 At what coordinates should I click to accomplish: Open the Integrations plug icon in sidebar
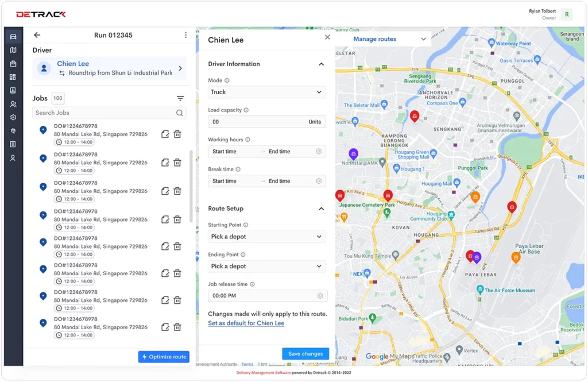[13, 131]
